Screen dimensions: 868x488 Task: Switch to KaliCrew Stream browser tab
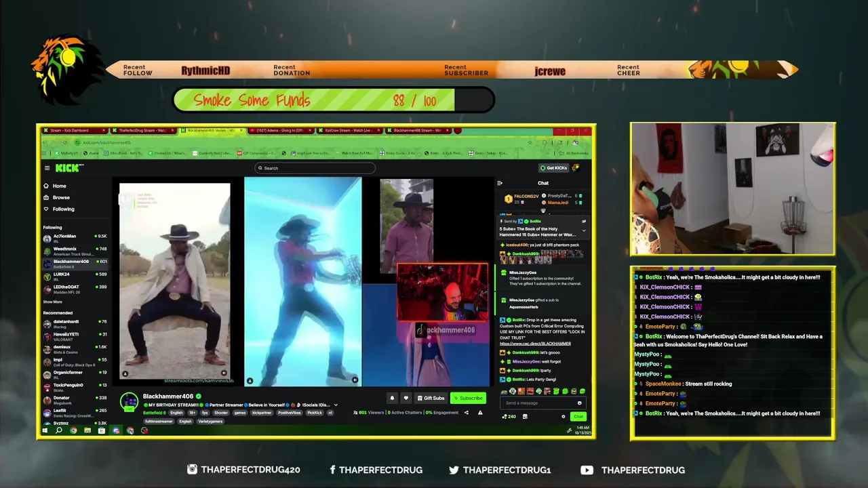(x=349, y=130)
